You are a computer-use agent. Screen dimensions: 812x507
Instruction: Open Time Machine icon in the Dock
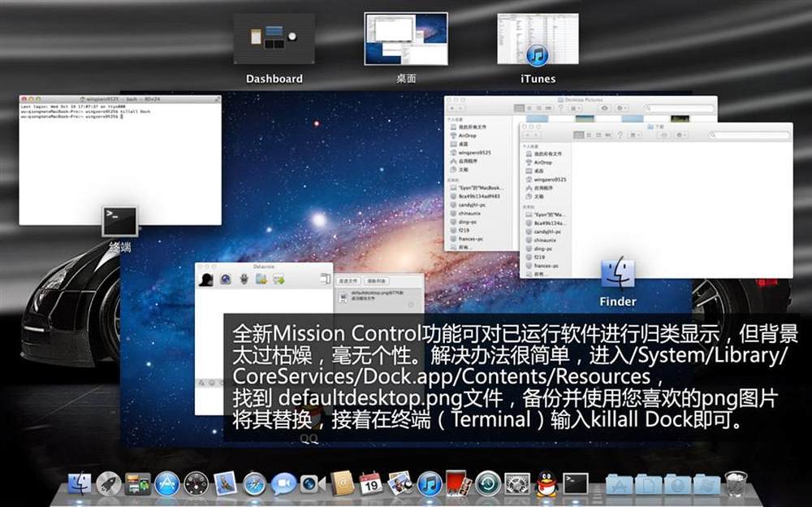[x=487, y=484]
